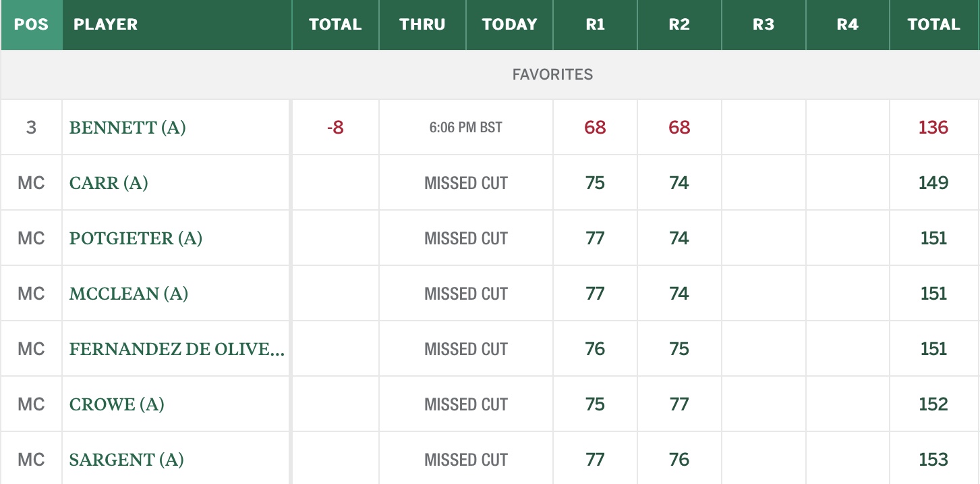The width and height of the screenshot is (980, 484).
Task: Click the R3 column header
Action: pyautogui.click(x=763, y=24)
